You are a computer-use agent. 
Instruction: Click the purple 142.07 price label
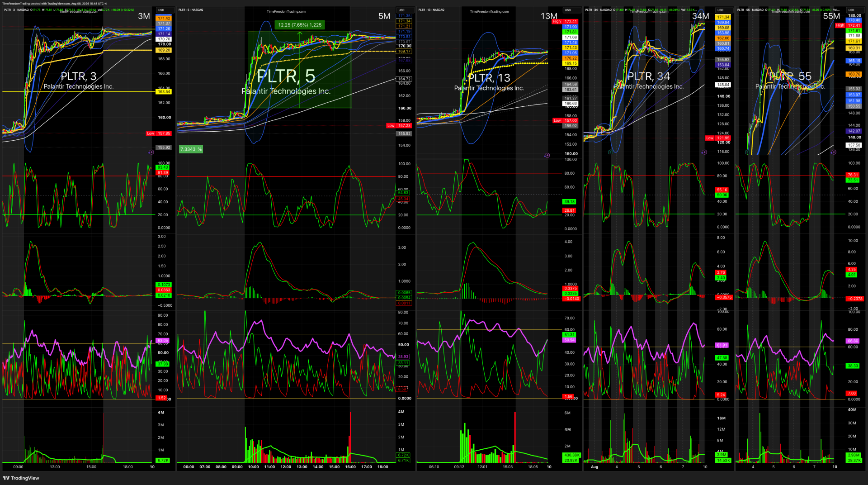[854, 131]
